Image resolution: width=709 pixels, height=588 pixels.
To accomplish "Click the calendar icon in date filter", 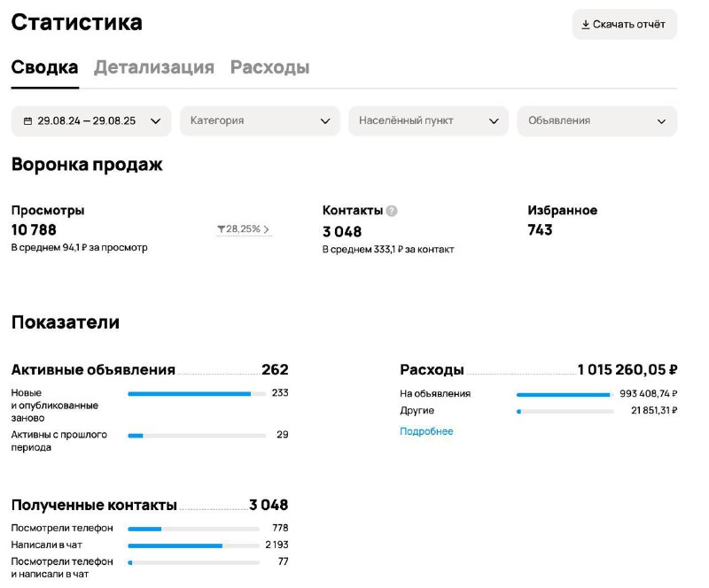I will (28, 121).
